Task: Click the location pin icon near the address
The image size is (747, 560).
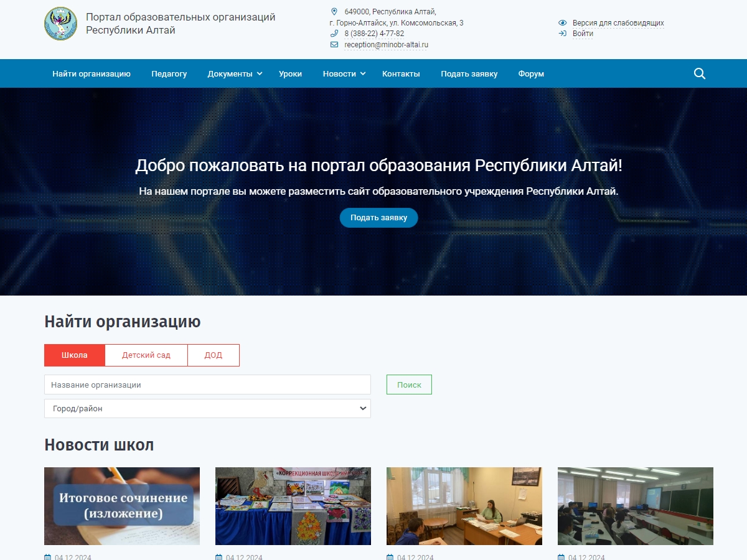Action: [334, 11]
